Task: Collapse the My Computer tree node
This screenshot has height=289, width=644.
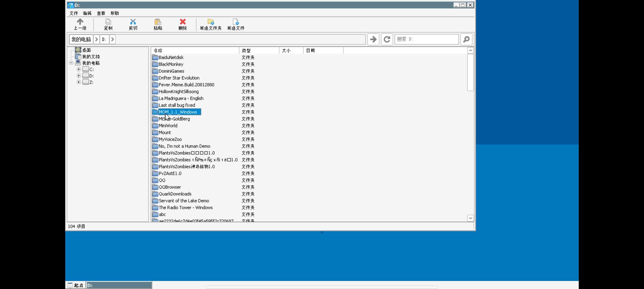Action: pyautogui.click(x=71, y=63)
